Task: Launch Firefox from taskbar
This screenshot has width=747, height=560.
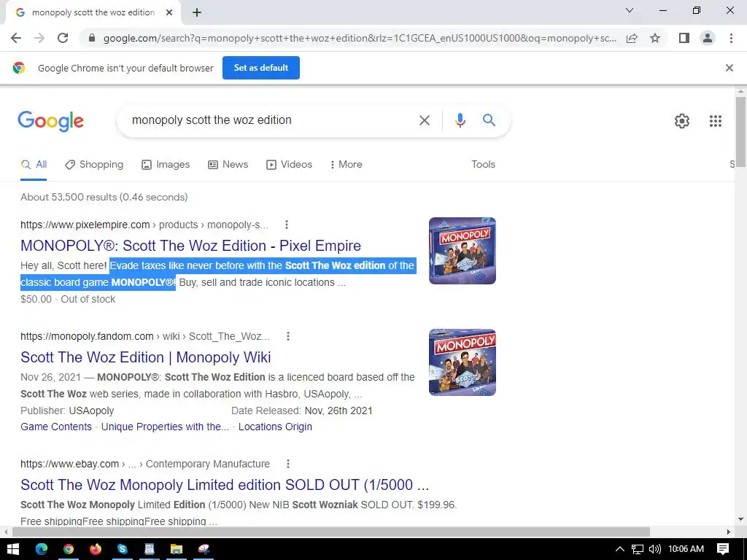Action: click(96, 549)
